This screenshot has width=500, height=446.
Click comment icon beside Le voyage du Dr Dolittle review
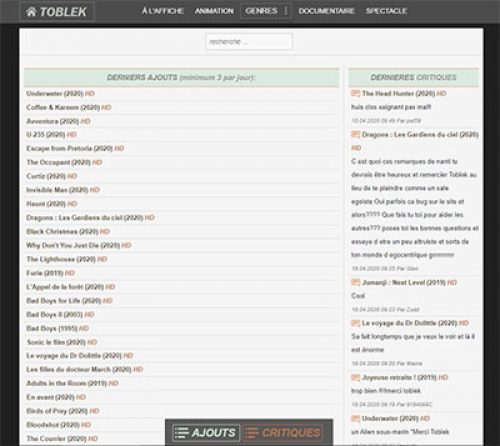(x=355, y=323)
